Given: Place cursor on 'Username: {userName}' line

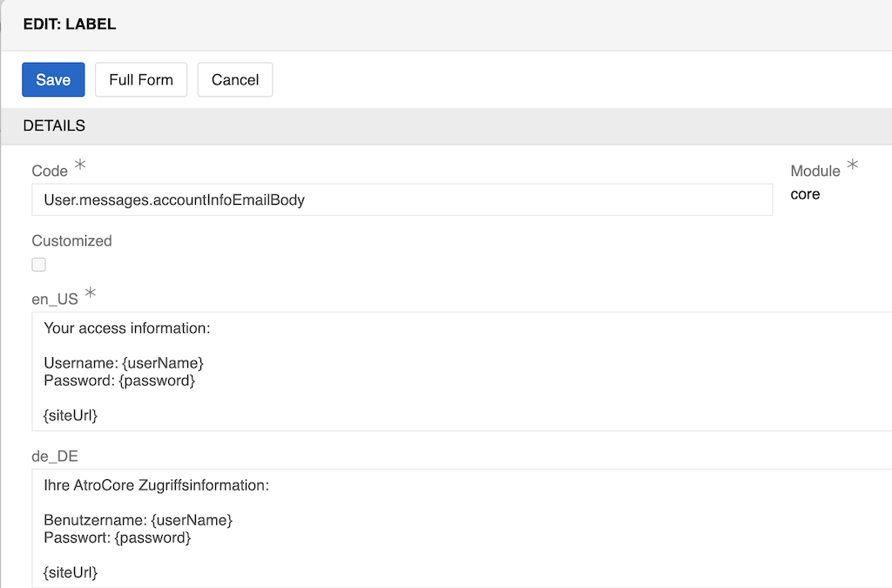Looking at the screenshot, I should (123, 362).
